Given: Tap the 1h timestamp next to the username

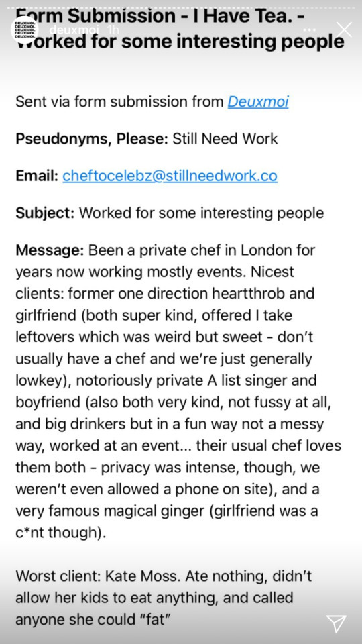Looking at the screenshot, I should coord(113,30).
